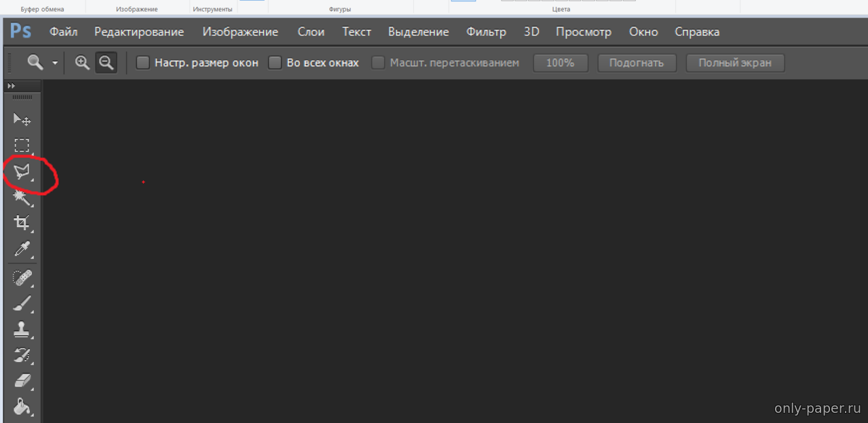The image size is (868, 423).
Task: Select the Rectangular Marquee tool
Action: pos(22,145)
